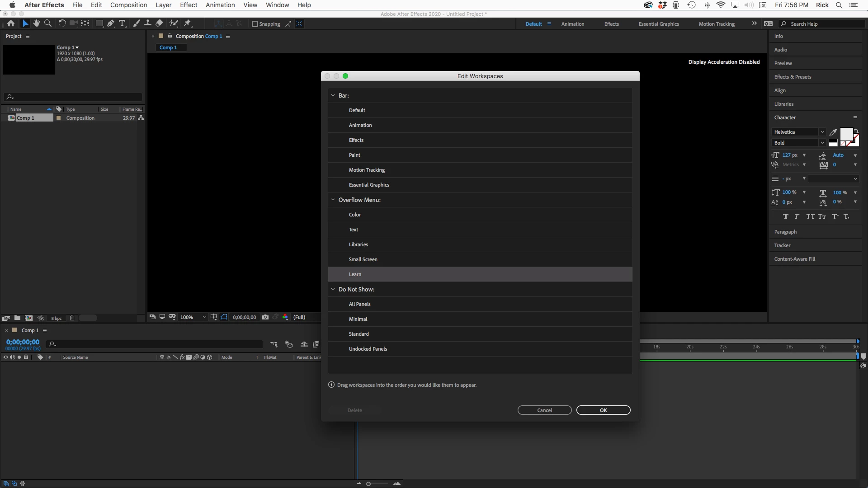Viewport: 868px width, 488px height.
Task: Select the Zoom tool
Action: [47, 23]
